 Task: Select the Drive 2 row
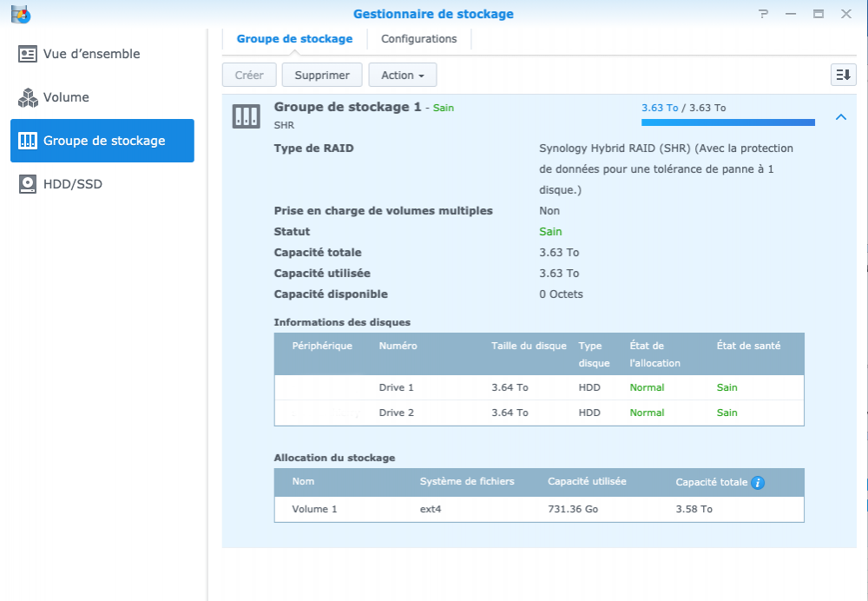[x=538, y=413]
